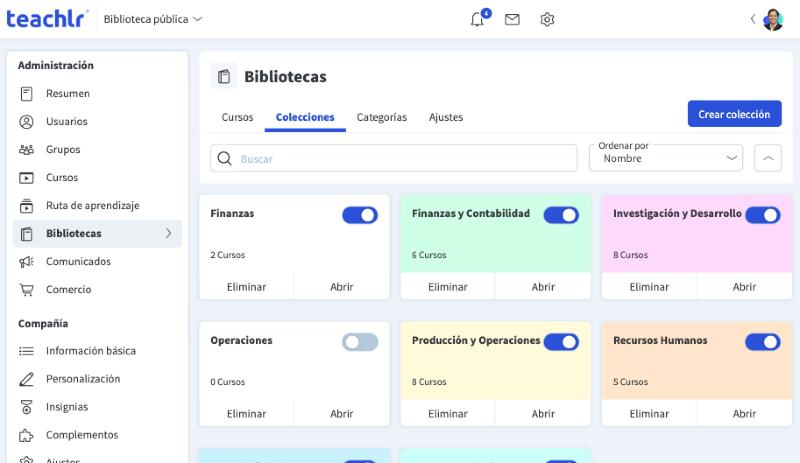Click the Personalización pencil icon

click(26, 379)
